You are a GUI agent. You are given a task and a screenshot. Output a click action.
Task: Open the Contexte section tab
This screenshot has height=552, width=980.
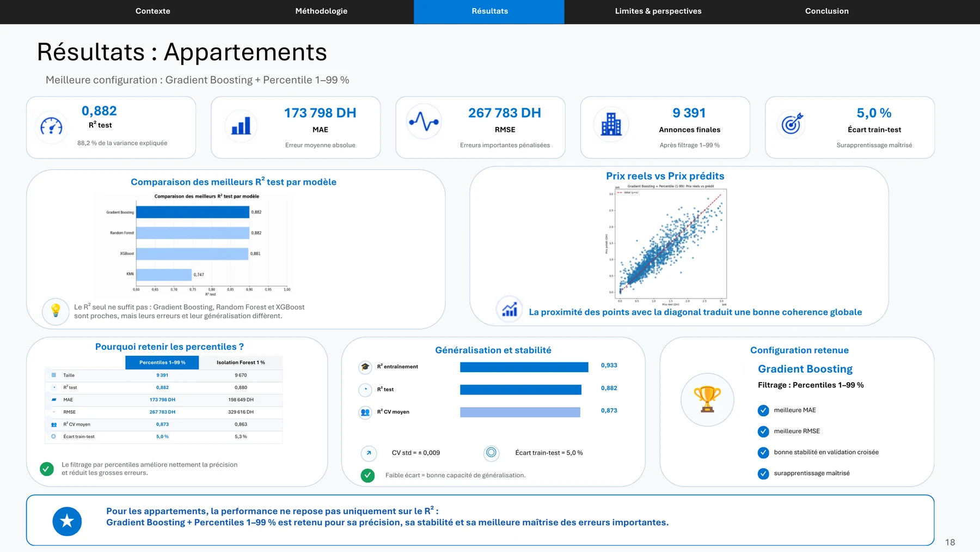(x=153, y=11)
